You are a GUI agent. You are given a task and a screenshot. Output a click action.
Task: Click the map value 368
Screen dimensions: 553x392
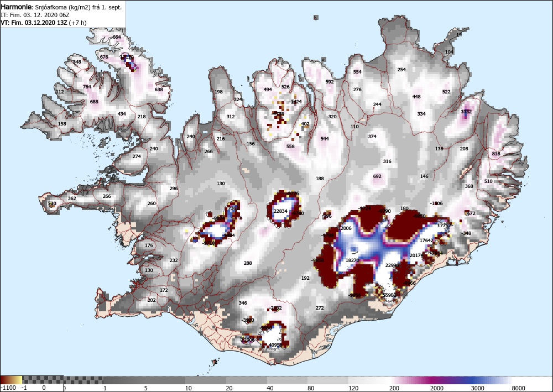coord(469,186)
